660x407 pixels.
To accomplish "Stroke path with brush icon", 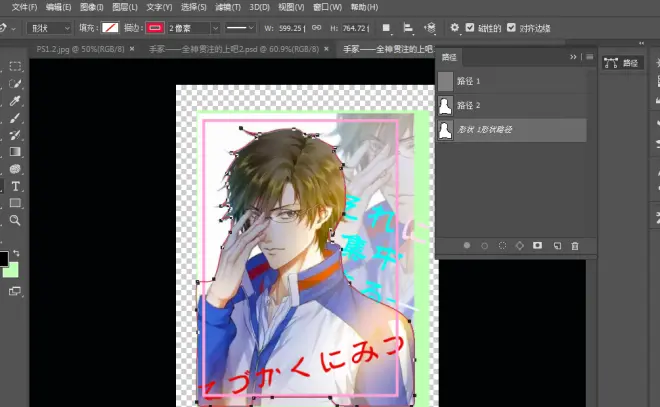I will coord(484,245).
